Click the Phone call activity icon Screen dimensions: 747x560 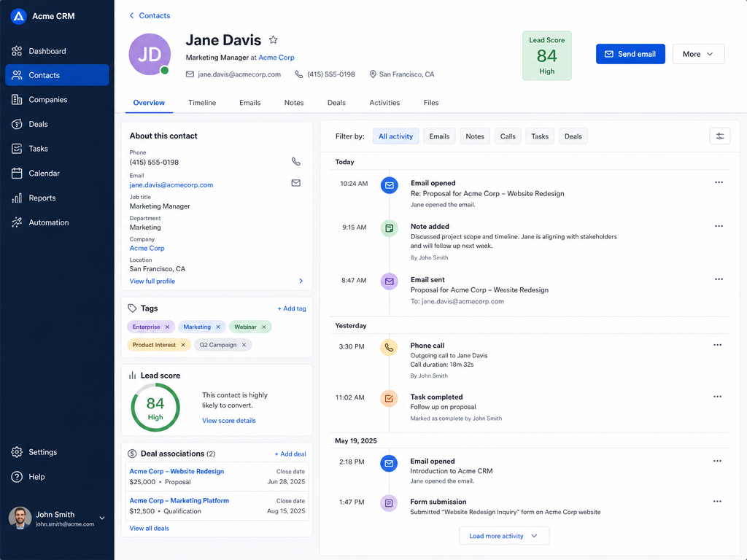(389, 347)
